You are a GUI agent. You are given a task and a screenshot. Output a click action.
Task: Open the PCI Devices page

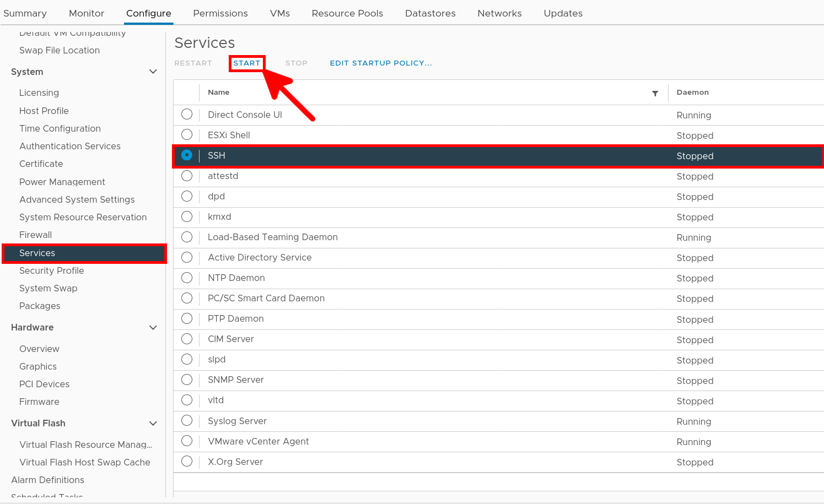(45, 384)
